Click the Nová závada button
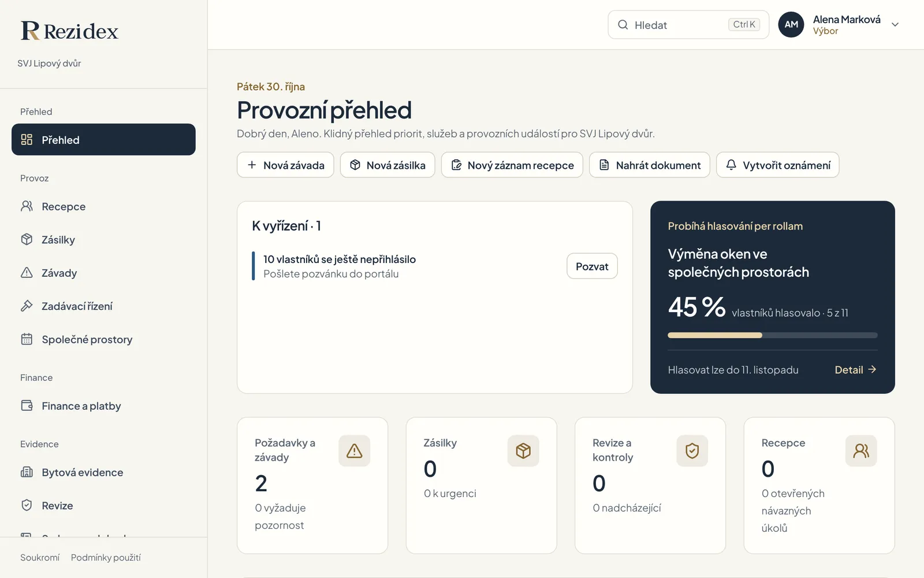This screenshot has height=578, width=924. tap(285, 165)
